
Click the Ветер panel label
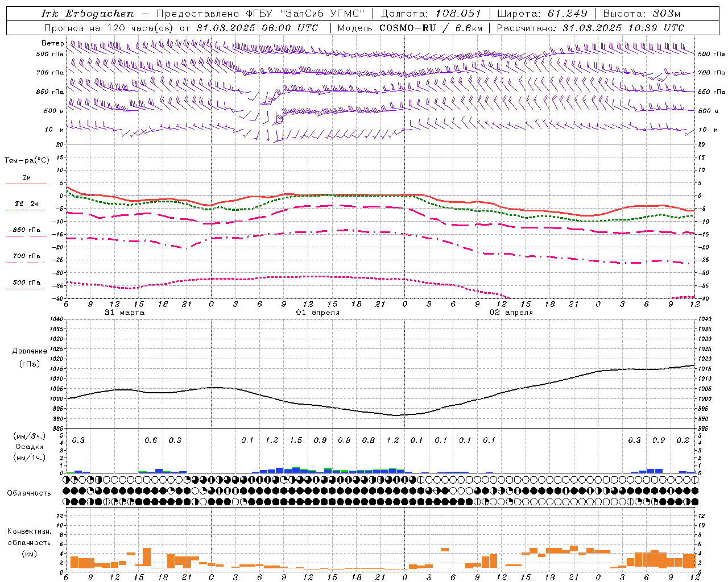pyautogui.click(x=52, y=43)
